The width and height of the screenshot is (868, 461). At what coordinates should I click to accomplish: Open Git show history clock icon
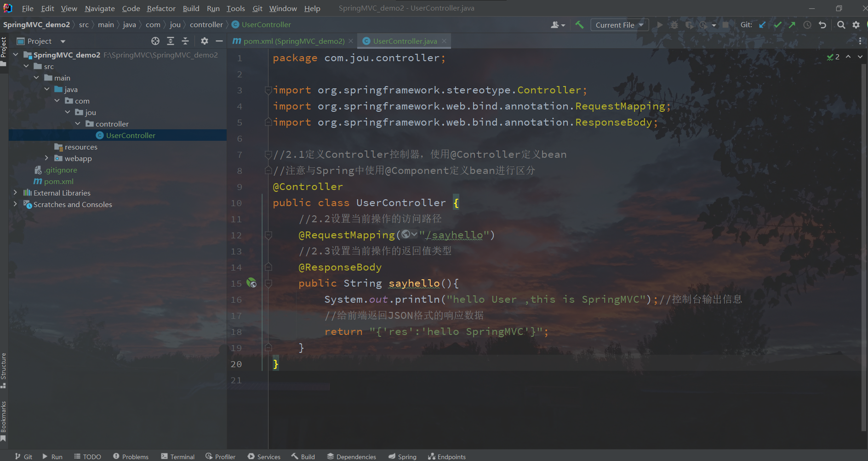807,25
